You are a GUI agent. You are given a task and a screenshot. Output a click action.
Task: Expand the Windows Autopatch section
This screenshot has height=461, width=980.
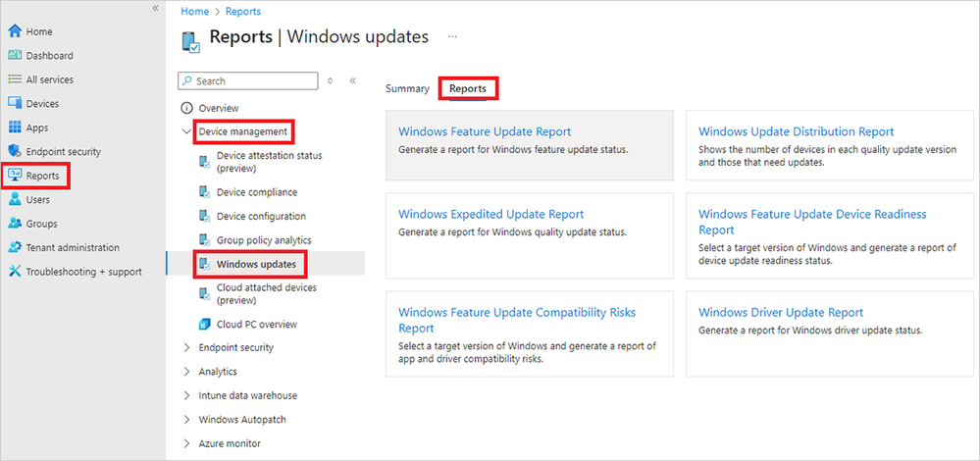point(186,420)
